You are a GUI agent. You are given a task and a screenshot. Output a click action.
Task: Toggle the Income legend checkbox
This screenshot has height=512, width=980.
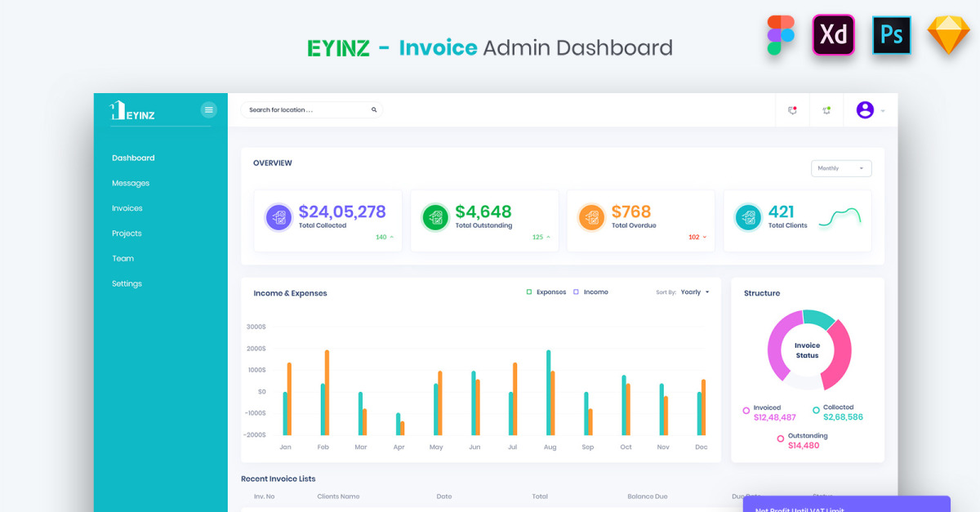tap(576, 292)
